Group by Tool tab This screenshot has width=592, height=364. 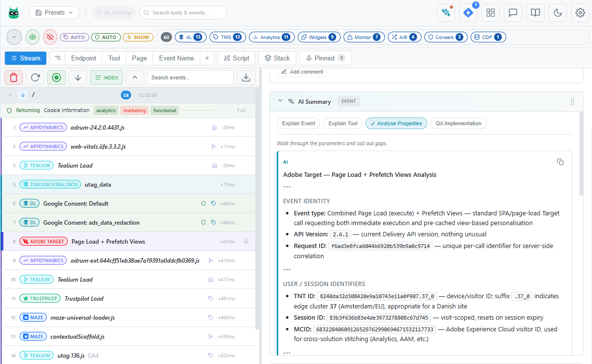point(114,58)
